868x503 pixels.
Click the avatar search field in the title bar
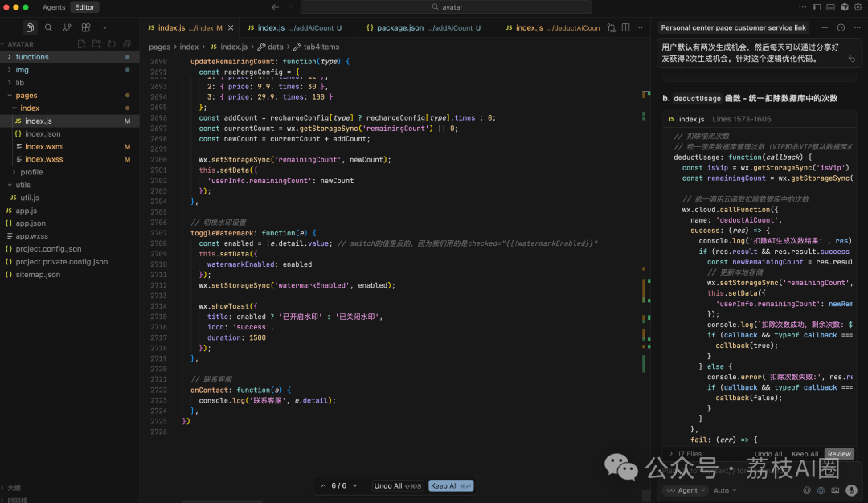[446, 7]
